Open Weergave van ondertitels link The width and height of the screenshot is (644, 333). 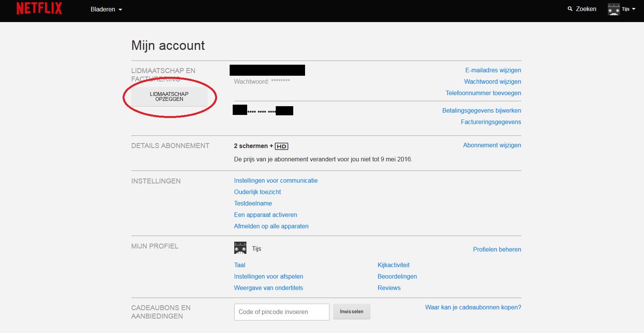[x=268, y=288]
